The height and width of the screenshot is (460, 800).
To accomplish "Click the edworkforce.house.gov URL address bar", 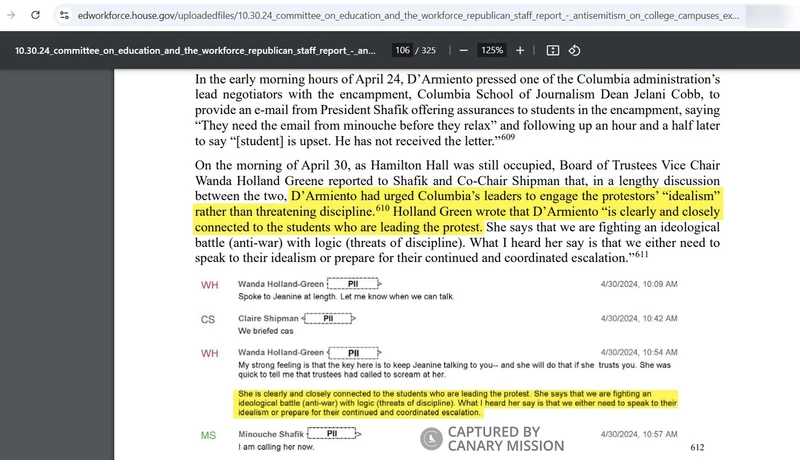I will [x=408, y=15].
